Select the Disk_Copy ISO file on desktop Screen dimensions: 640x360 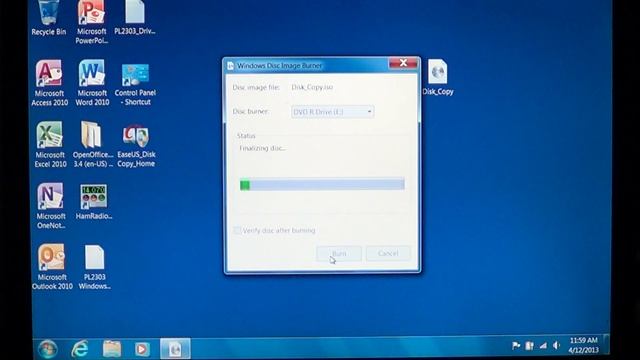click(438, 78)
